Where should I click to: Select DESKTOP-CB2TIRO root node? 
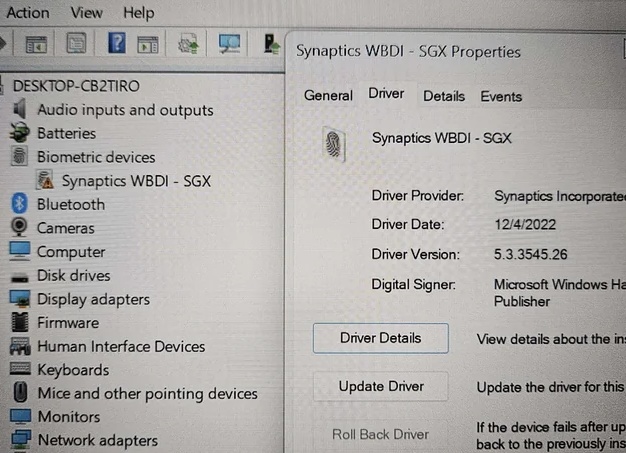(x=76, y=86)
